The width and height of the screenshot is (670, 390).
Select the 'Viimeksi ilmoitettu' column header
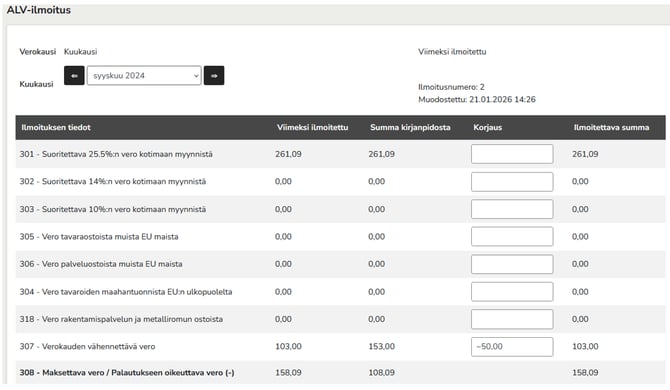click(312, 127)
